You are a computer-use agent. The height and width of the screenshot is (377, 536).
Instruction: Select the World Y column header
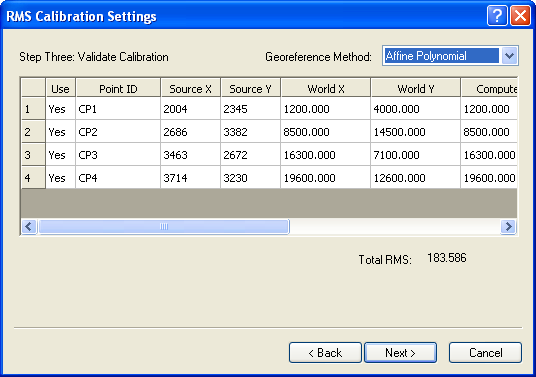(x=416, y=89)
